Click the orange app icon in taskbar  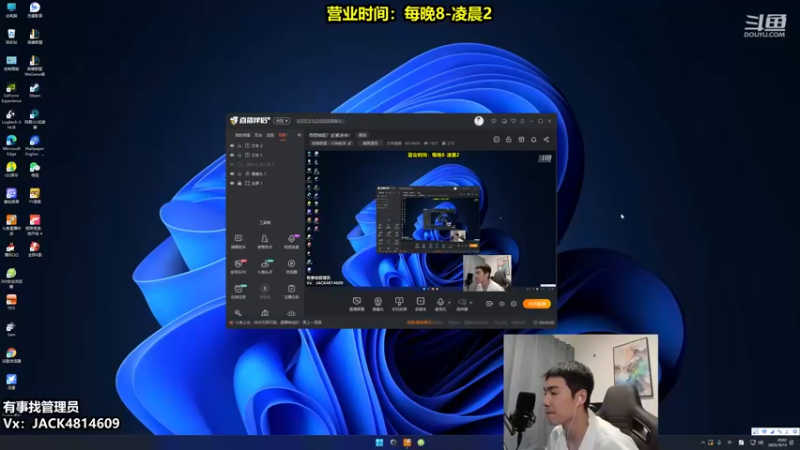click(407, 442)
